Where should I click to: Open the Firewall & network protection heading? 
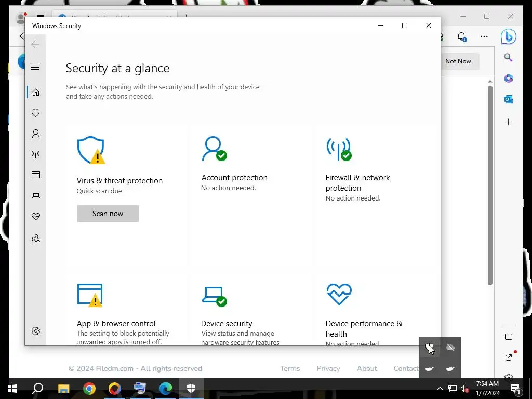coord(357,182)
